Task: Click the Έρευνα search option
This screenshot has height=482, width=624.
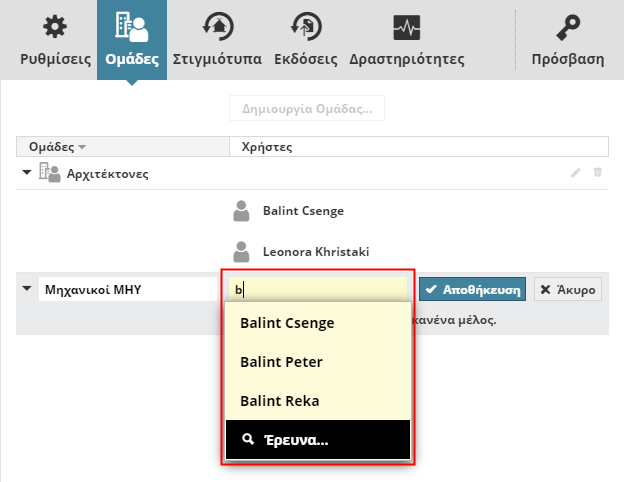Action: pos(317,440)
